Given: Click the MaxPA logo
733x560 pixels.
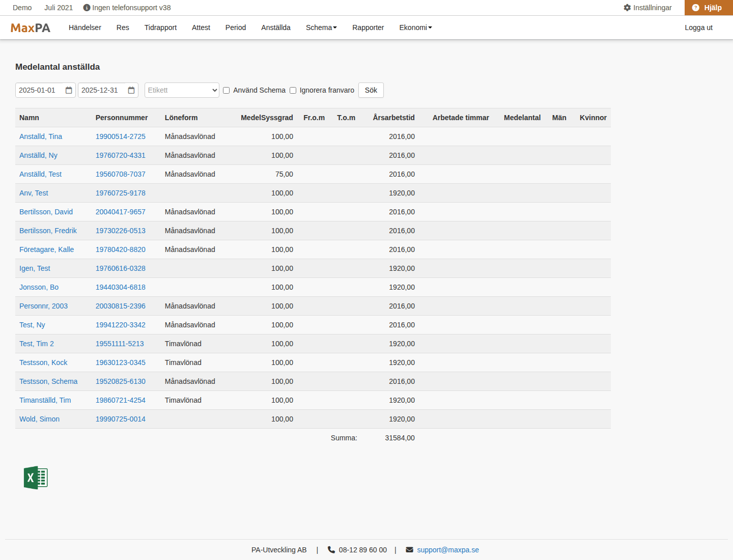Looking at the screenshot, I should (x=31, y=28).
